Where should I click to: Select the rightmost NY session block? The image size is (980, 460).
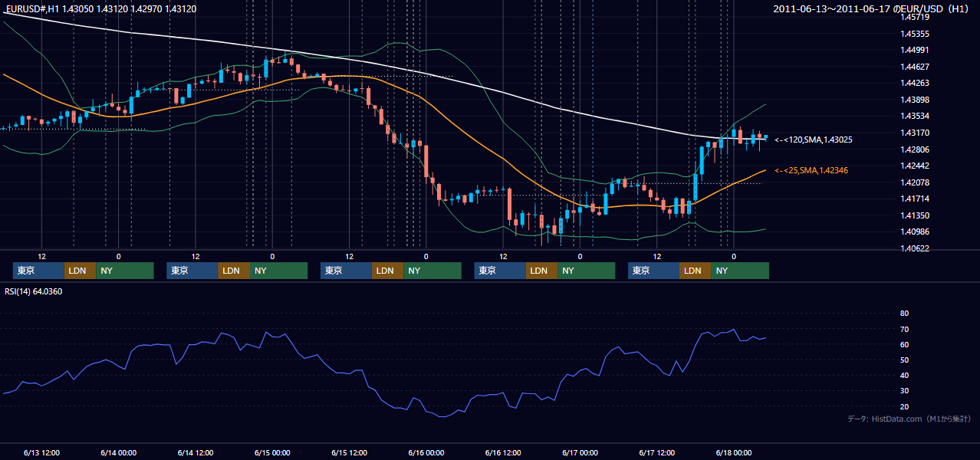point(740,271)
